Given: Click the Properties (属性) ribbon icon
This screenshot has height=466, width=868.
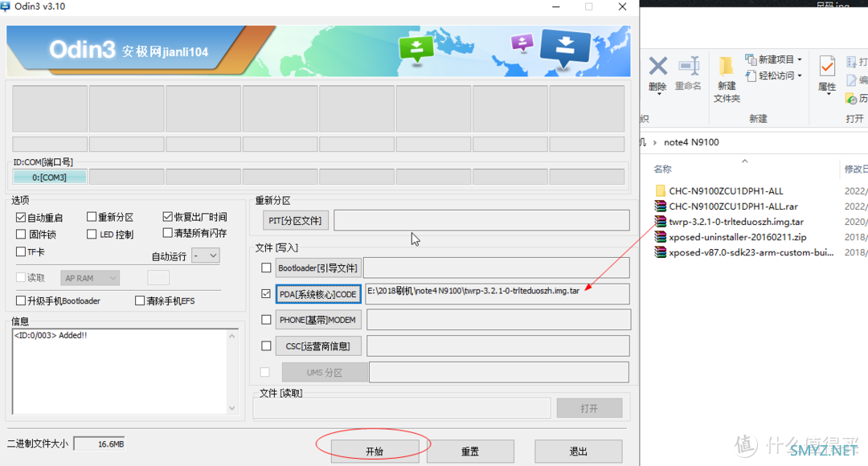Looking at the screenshot, I should point(827,72).
